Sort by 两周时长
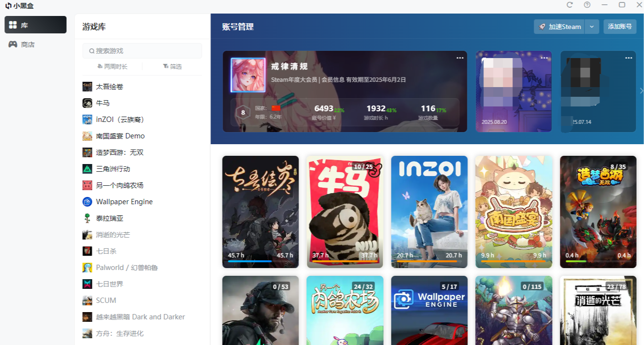Image resolution: width=644 pixels, height=345 pixels. tap(112, 66)
